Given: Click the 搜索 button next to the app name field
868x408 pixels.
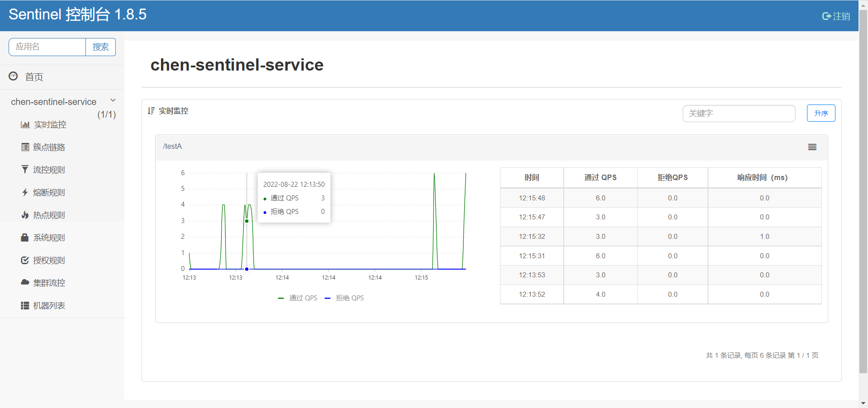Looking at the screenshot, I should pyautogui.click(x=101, y=47).
